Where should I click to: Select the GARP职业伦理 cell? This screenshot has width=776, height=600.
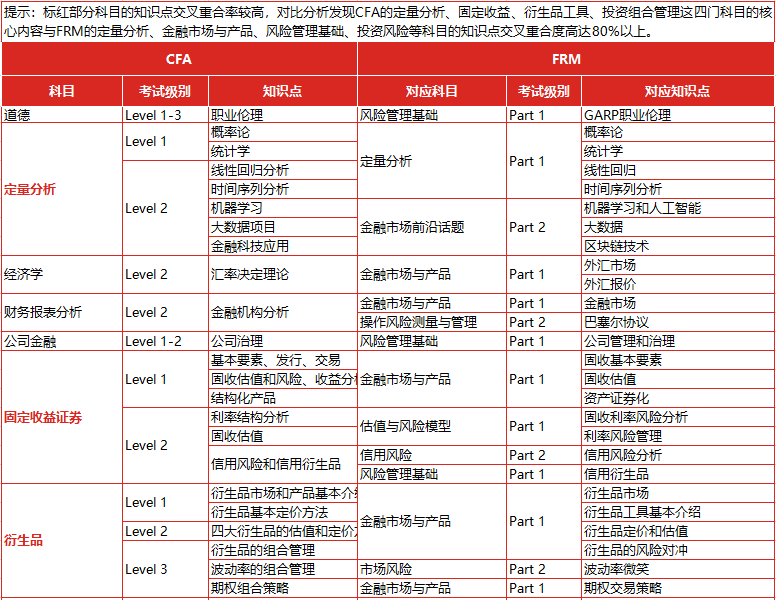pos(678,115)
